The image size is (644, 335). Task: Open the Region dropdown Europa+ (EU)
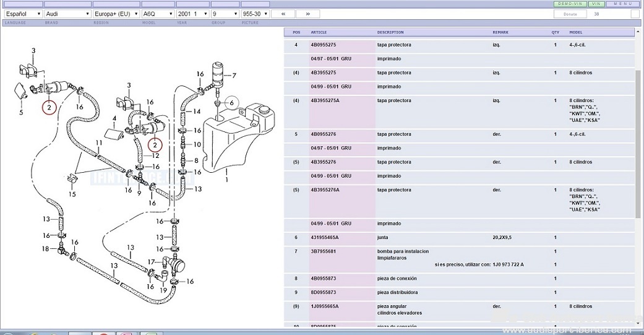(115, 14)
